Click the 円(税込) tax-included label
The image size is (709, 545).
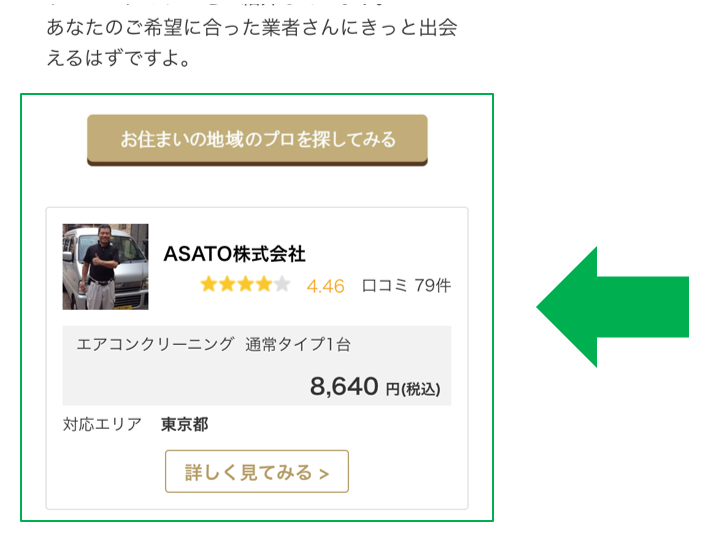(x=412, y=388)
